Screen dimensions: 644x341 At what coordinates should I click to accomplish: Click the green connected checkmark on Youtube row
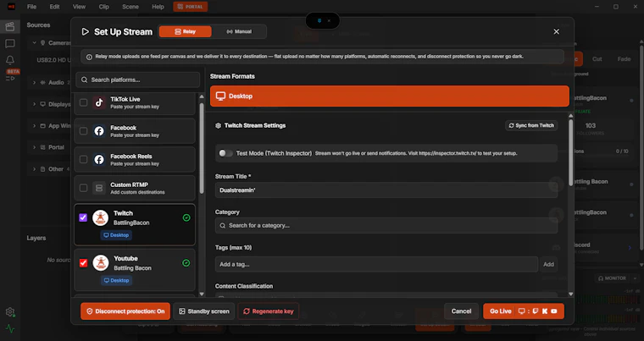[x=186, y=262]
